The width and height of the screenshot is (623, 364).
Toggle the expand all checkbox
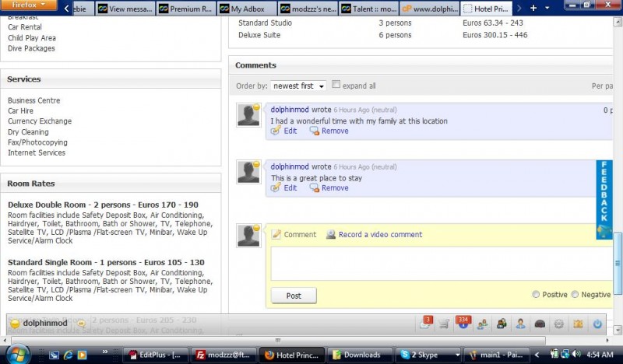(x=336, y=84)
